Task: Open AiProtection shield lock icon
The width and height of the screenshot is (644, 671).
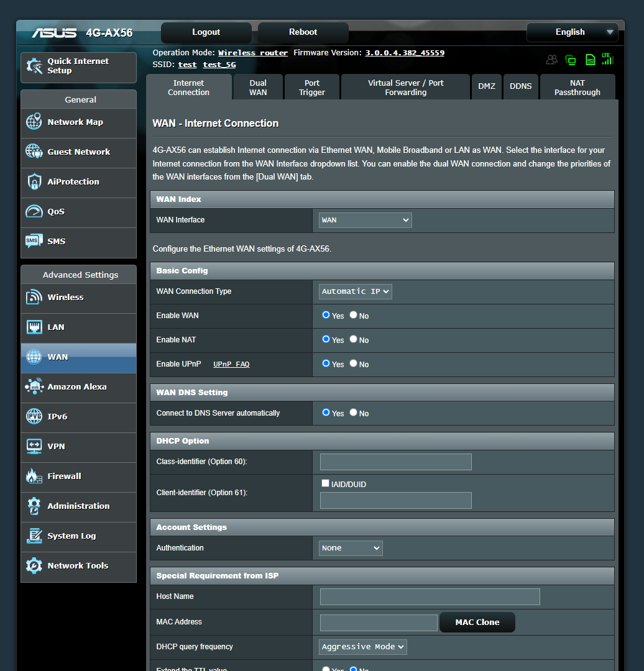Action: [34, 181]
